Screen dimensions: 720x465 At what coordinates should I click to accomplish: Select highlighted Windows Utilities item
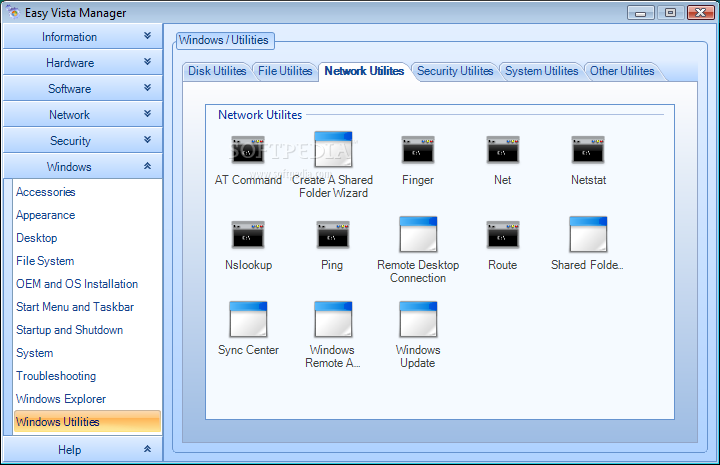[87, 421]
